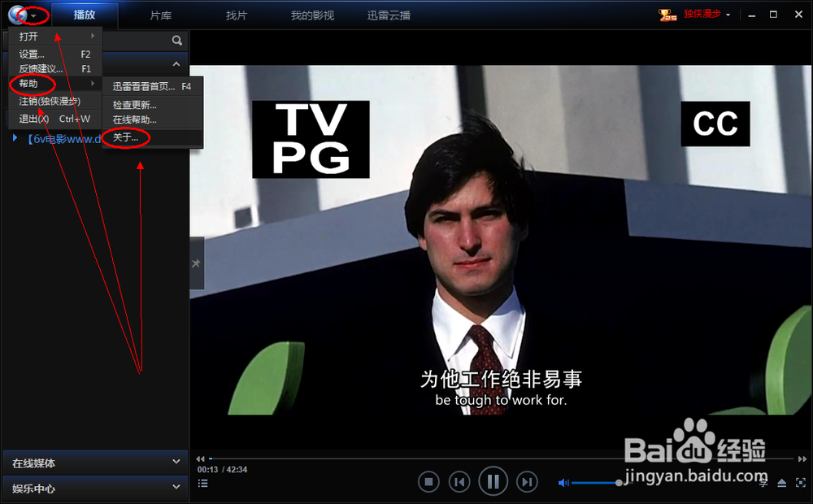
Task: Pause the playing video
Action: click(493, 481)
